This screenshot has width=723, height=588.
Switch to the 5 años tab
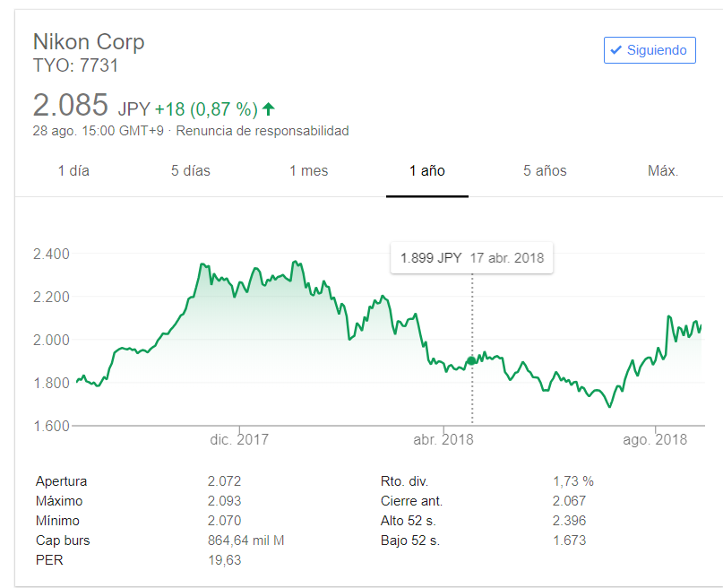click(545, 170)
